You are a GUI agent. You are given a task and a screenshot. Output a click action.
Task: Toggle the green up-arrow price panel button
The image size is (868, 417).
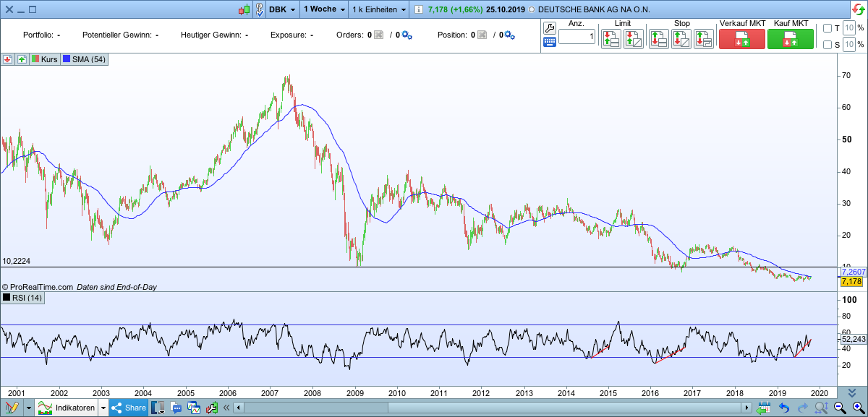tap(22, 59)
